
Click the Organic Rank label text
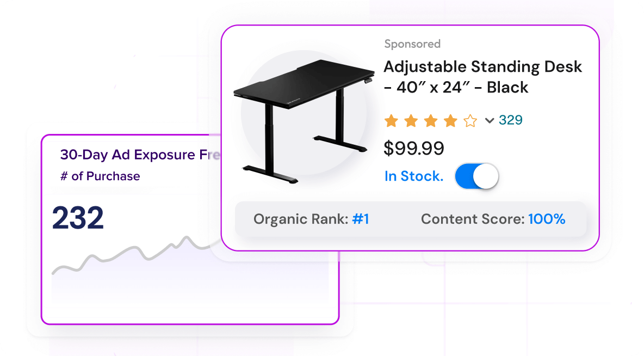[301, 219]
